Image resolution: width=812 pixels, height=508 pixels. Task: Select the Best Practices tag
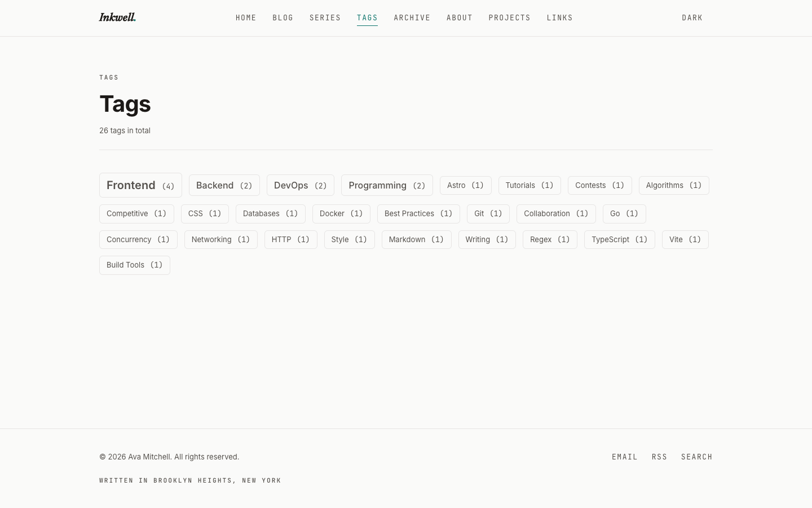pyautogui.click(x=418, y=214)
